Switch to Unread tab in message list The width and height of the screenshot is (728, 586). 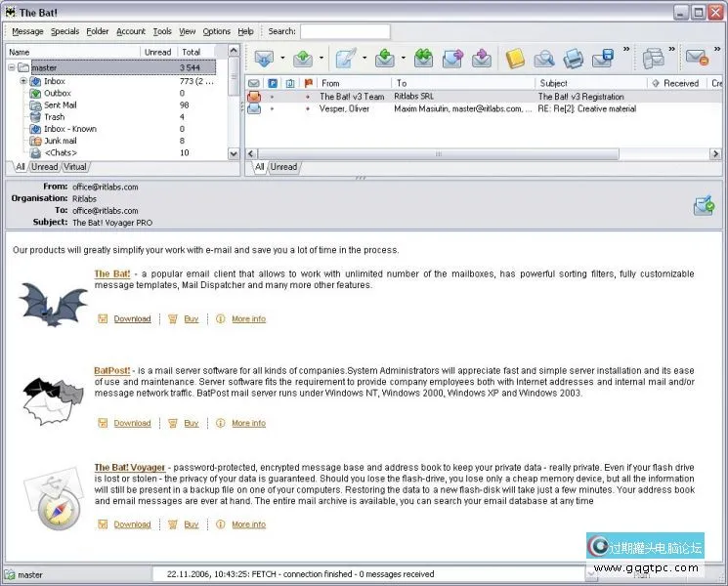283,167
